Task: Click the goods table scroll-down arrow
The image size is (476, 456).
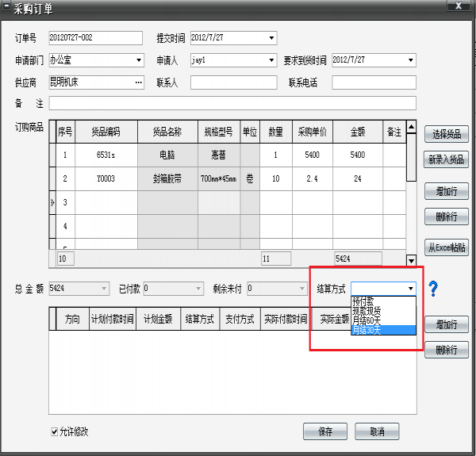Action: pos(411,259)
